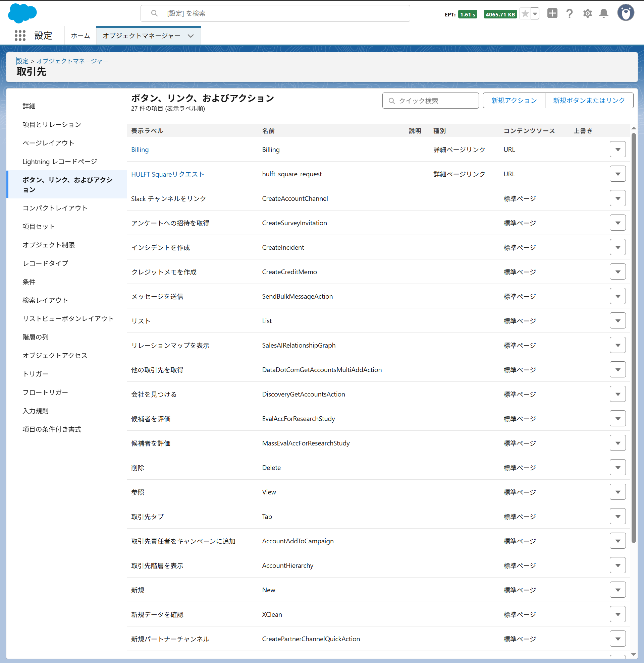644x663 pixels.
Task: Expand the favorites list dropdown arrow
Action: click(x=535, y=14)
